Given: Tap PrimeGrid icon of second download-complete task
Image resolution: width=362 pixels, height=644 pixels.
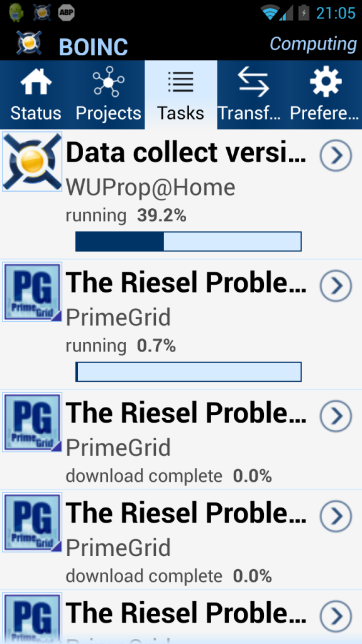Looking at the screenshot, I should pyautogui.click(x=33, y=522).
